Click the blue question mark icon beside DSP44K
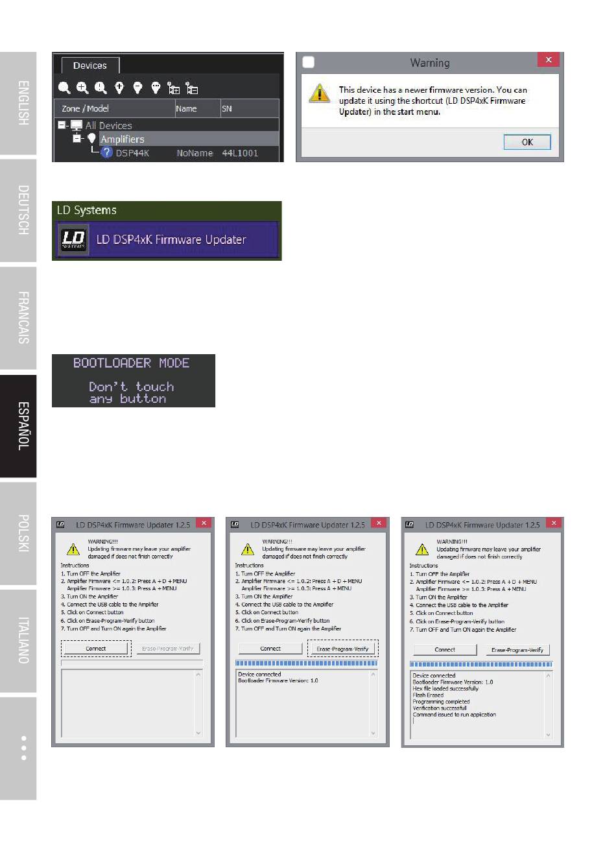The image size is (616, 864). pos(107,153)
